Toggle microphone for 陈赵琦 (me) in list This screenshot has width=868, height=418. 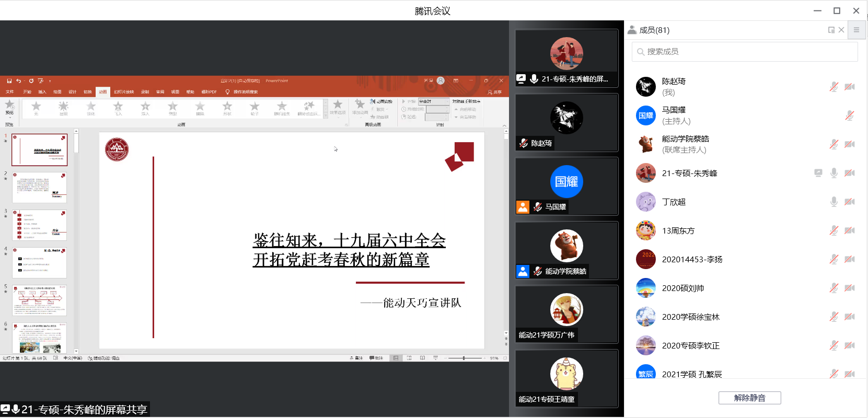pos(834,87)
